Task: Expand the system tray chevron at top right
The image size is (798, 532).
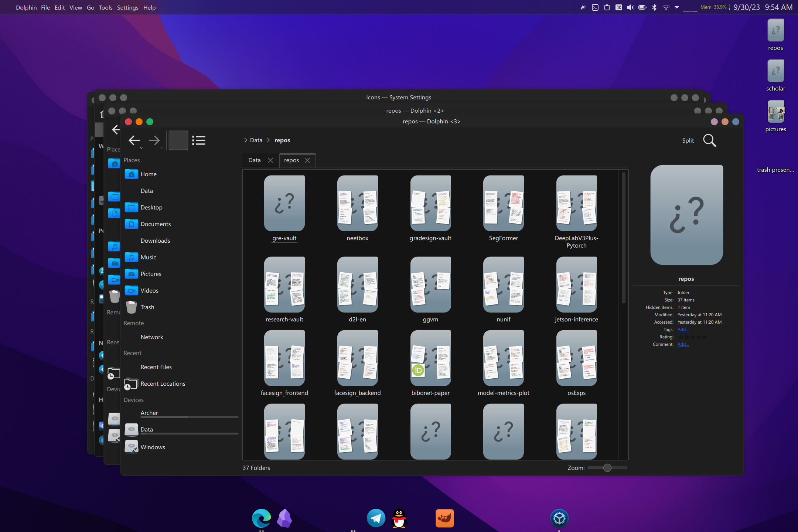Action: pyautogui.click(x=676, y=7)
